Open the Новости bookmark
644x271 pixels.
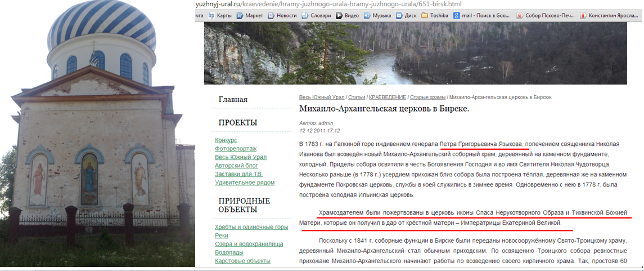click(282, 16)
